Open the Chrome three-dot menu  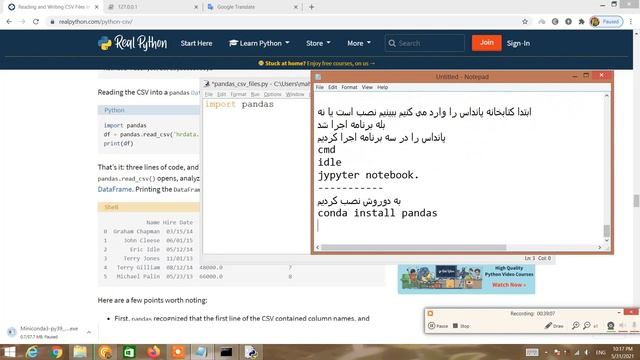tap(631, 22)
